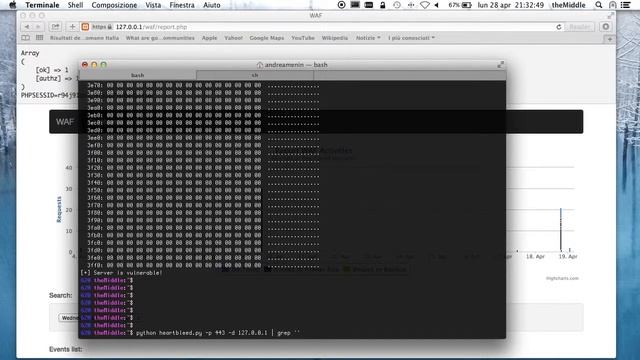Click the Time Machine clock icon
The image size is (640, 360).
tap(397, 5)
